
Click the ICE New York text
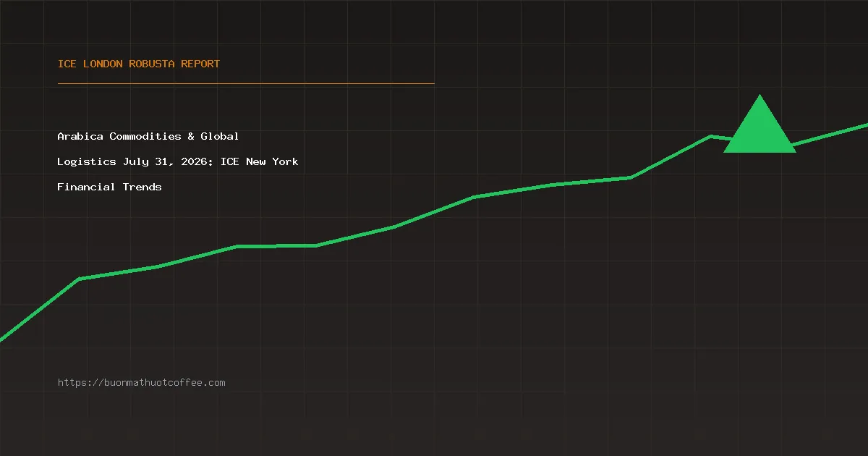(x=260, y=161)
